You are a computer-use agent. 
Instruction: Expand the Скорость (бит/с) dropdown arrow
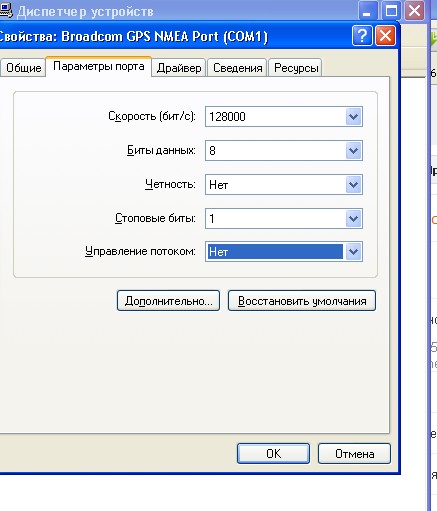click(x=353, y=117)
